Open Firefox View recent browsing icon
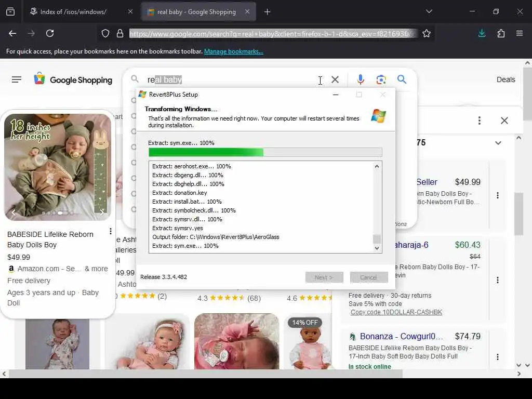This screenshot has height=399, width=532. 10,12
